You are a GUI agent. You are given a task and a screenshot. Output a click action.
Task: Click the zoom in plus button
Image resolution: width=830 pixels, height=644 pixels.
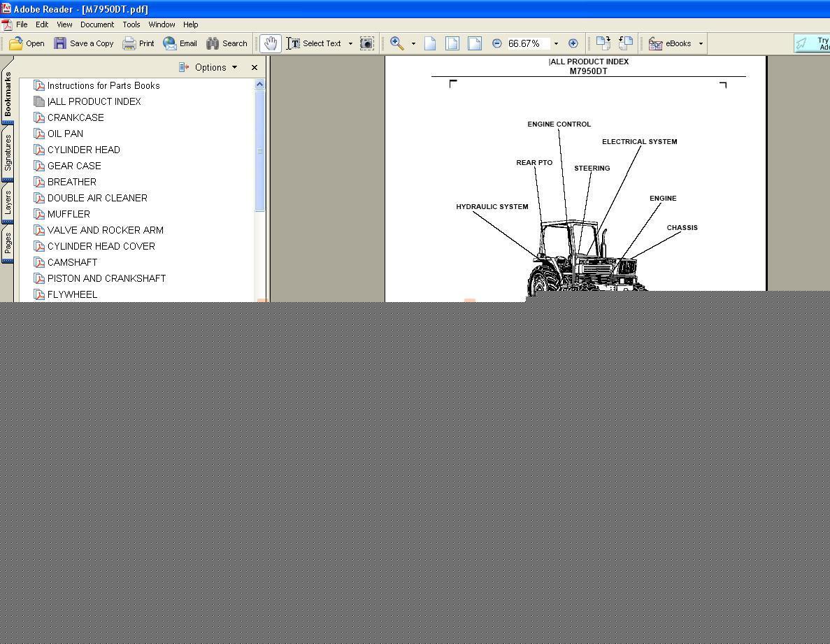click(x=573, y=43)
